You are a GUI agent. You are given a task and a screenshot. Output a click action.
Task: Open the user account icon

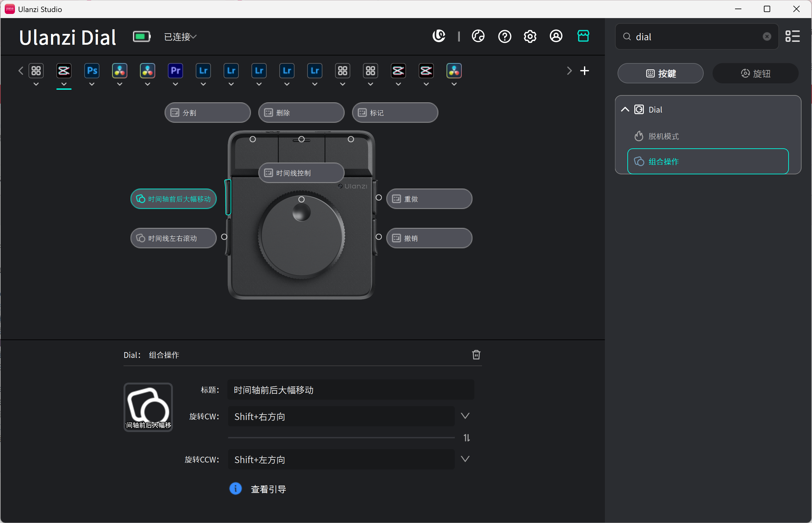tap(556, 36)
